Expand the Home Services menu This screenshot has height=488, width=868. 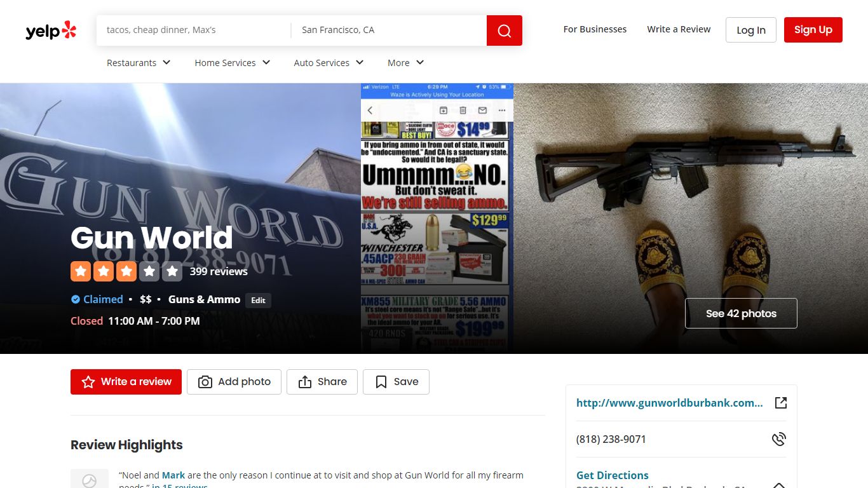point(233,62)
